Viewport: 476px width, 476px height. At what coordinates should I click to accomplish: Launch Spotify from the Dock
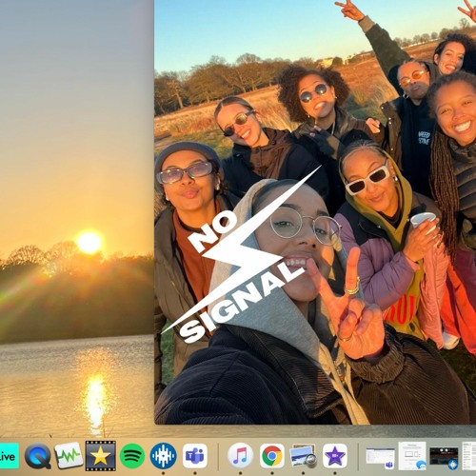132,456
